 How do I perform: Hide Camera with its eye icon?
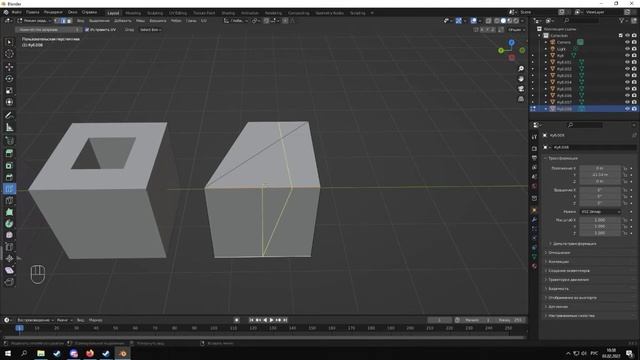[627, 42]
